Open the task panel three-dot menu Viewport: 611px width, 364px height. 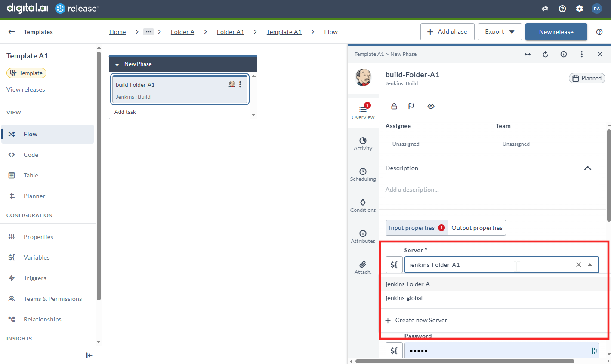click(x=582, y=54)
